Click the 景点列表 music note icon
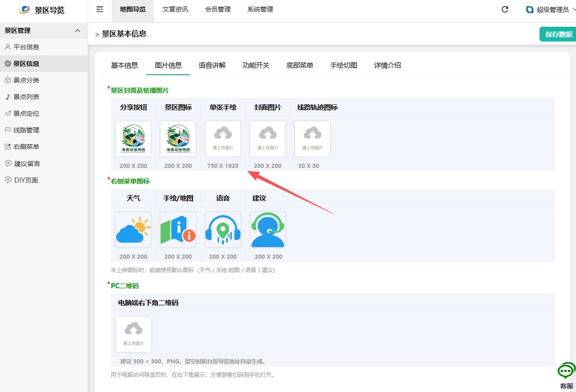This screenshot has width=576, height=392. 8,97
